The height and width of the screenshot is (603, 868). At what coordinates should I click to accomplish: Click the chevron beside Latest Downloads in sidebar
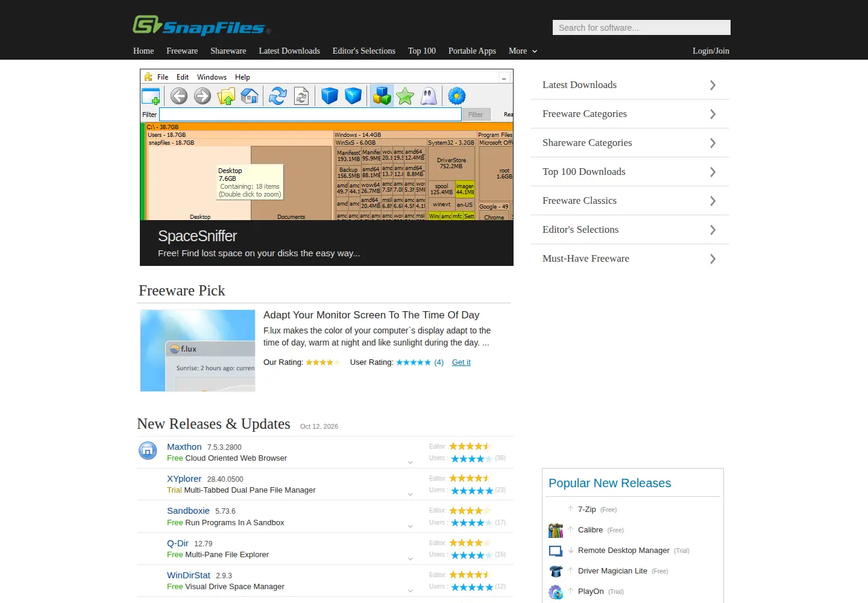712,85
